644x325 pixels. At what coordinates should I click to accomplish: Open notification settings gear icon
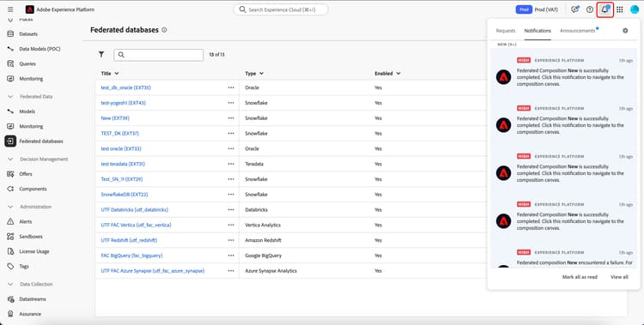[x=625, y=31]
